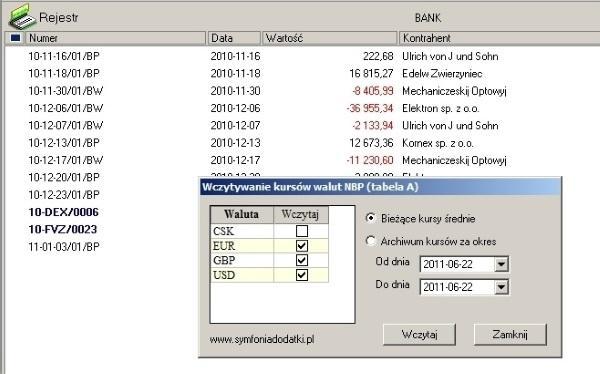
Task: Select Archiwum kursów za okres option
Action: (370, 241)
